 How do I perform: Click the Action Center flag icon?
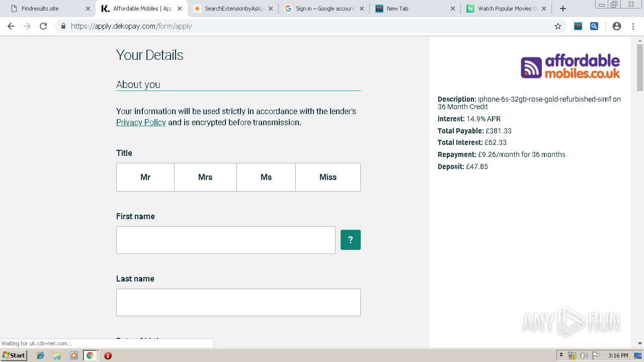click(x=596, y=355)
